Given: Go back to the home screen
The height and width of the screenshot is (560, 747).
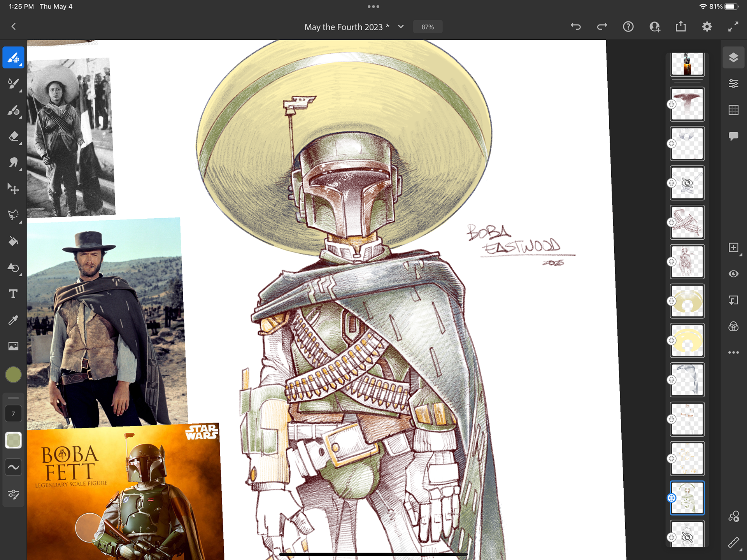Looking at the screenshot, I should (x=14, y=26).
